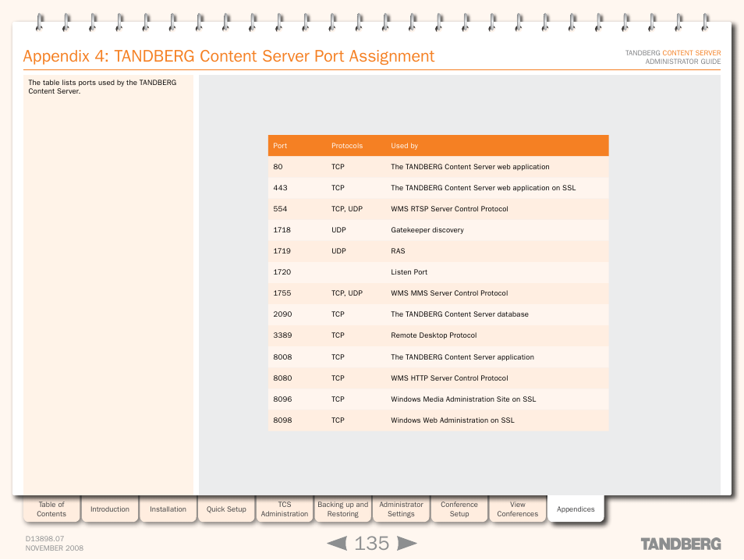Click the Appendix 4 page title
Viewport: 744px width, 560px height.
(x=229, y=56)
